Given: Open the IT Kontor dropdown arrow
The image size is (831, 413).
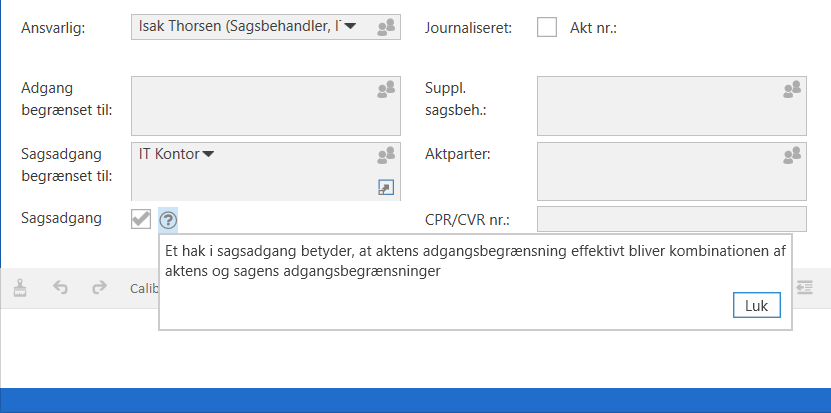Looking at the screenshot, I should (x=208, y=154).
